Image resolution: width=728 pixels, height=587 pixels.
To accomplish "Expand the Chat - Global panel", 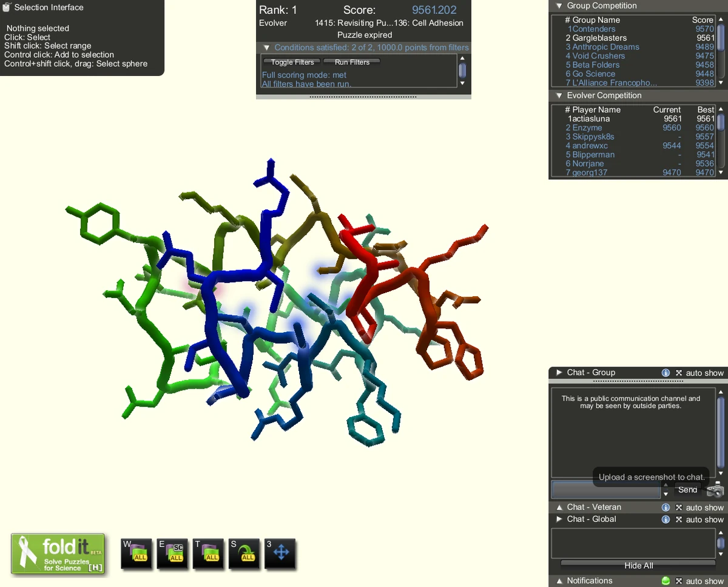I will (559, 519).
